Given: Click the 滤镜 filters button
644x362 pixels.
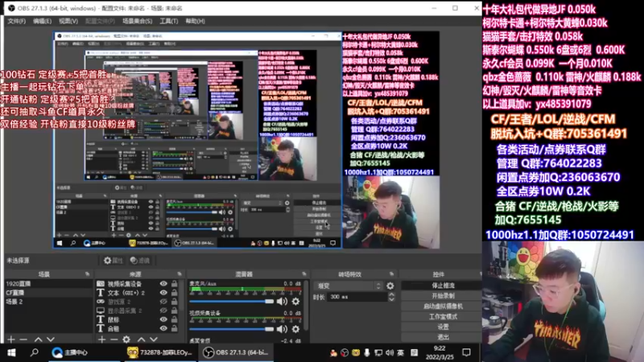Looking at the screenshot, I should [x=139, y=260].
